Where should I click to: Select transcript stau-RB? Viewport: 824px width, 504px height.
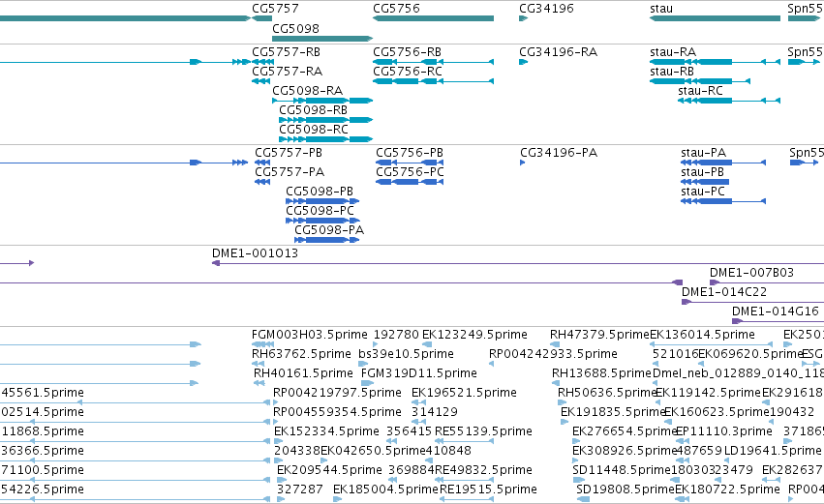point(672,72)
